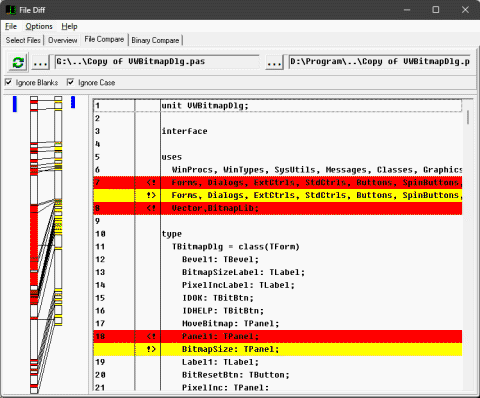The width and height of the screenshot is (480, 398).
Task: Click the left file red difference map column
Action: [34, 244]
